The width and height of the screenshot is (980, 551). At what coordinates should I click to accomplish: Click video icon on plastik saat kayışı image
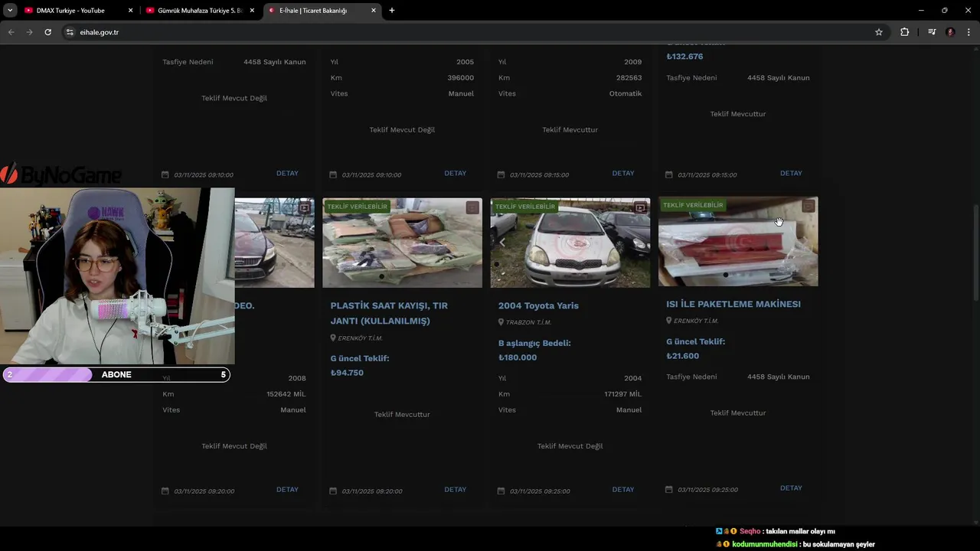pyautogui.click(x=472, y=207)
